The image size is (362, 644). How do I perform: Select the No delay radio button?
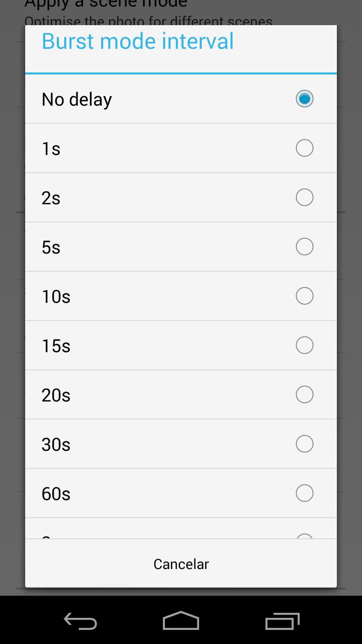point(304,99)
